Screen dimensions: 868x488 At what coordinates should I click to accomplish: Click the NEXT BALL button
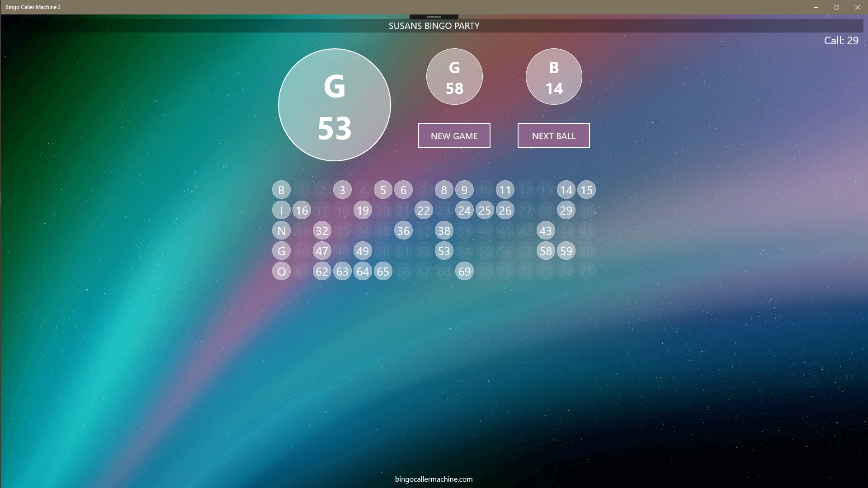tap(553, 136)
